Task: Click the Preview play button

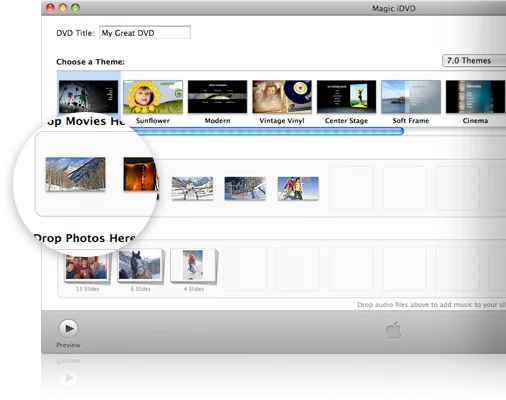Action: [69, 329]
